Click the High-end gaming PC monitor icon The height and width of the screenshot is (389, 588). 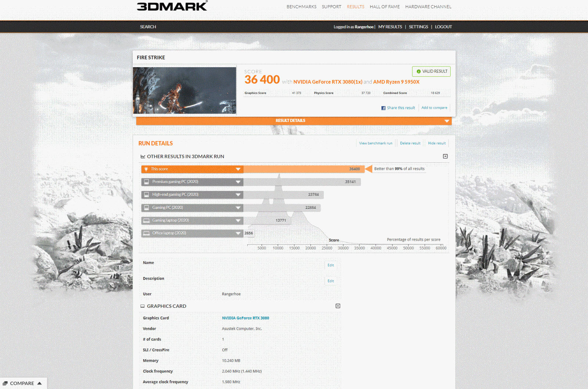pyautogui.click(x=147, y=195)
